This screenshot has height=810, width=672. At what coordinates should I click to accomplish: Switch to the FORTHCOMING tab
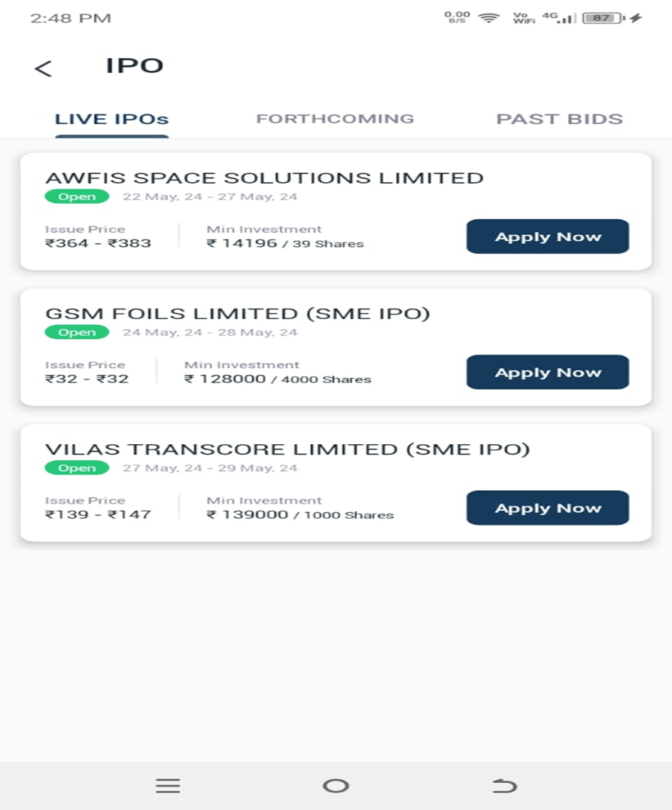click(x=335, y=119)
